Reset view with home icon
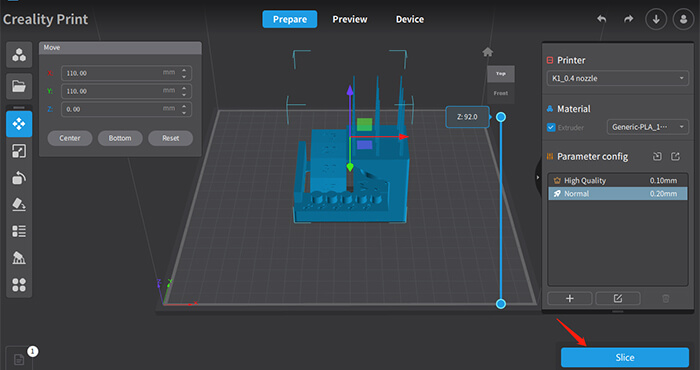Screen dimensions: 700x370 click(488, 52)
